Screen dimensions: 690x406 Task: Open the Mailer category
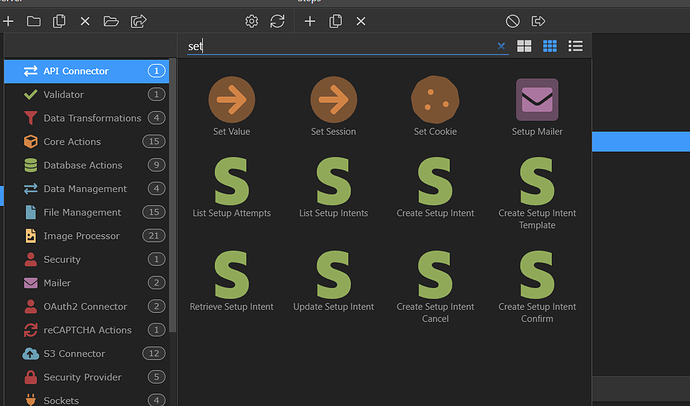tap(87, 283)
